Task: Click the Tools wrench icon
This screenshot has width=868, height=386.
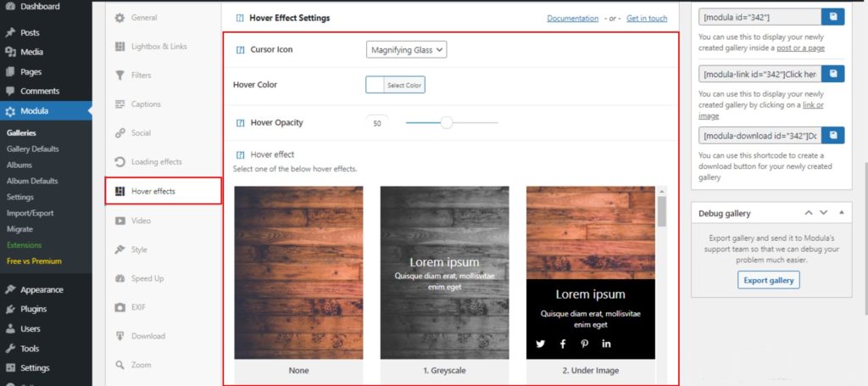Action: pos(10,349)
